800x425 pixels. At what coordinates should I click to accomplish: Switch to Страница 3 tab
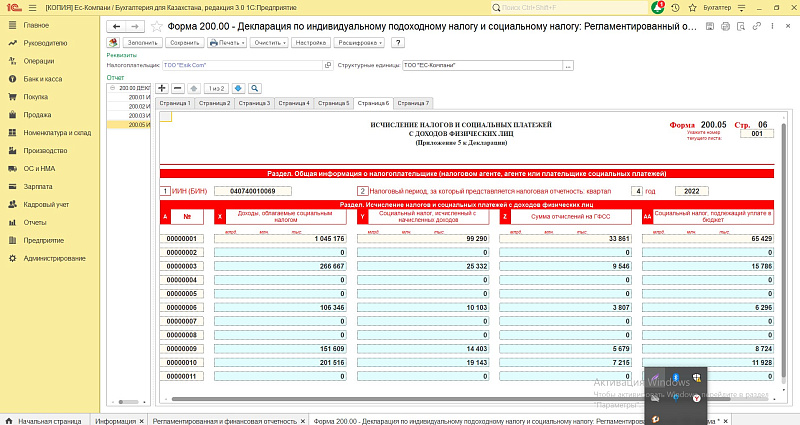point(255,103)
